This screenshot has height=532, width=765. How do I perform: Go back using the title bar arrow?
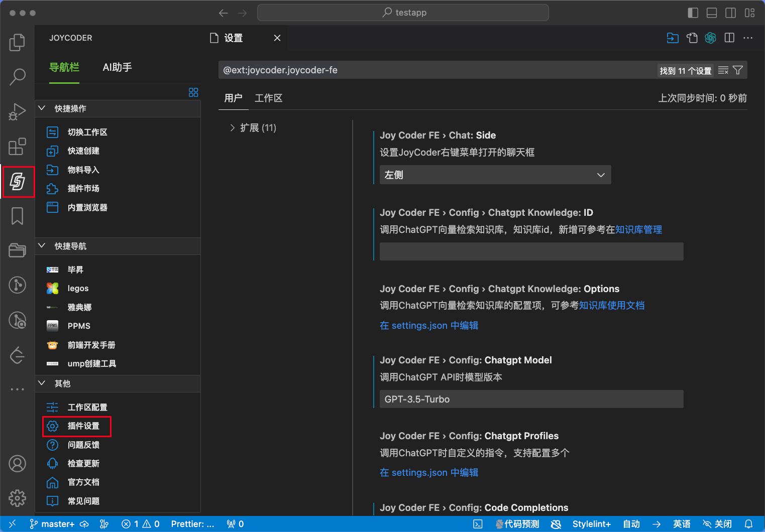pos(224,13)
